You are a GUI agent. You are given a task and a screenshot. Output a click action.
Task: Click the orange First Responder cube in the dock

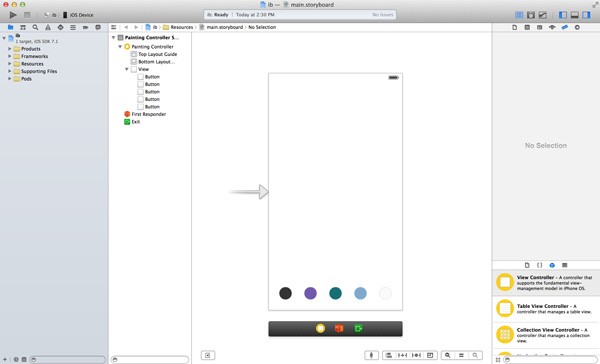tap(339, 328)
